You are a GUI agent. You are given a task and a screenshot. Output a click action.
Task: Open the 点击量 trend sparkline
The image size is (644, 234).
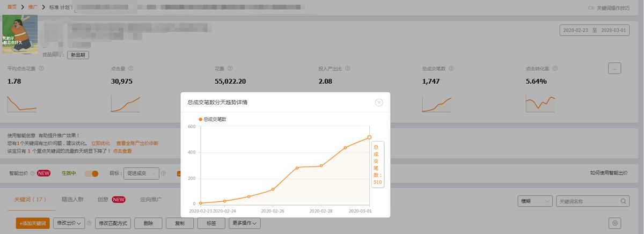[x=126, y=104]
